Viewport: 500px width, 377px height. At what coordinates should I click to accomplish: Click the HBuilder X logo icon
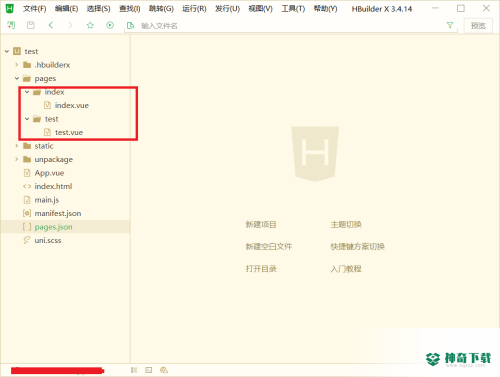click(10, 8)
